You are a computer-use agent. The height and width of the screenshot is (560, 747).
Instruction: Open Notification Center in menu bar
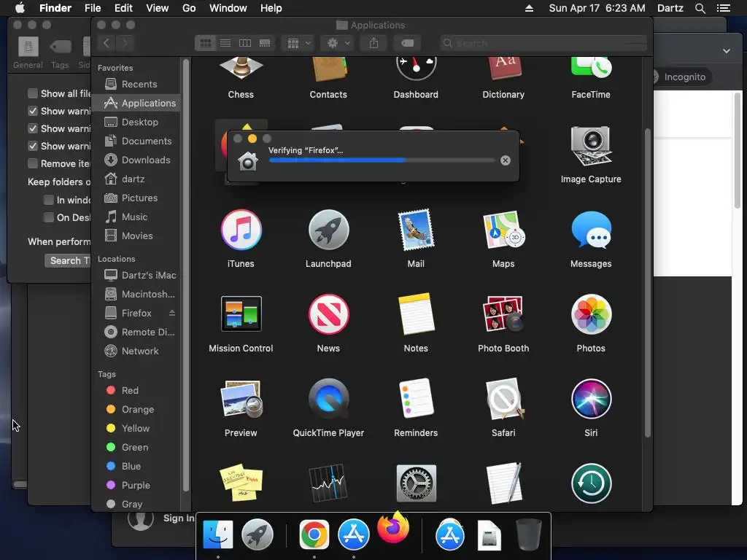coord(724,8)
